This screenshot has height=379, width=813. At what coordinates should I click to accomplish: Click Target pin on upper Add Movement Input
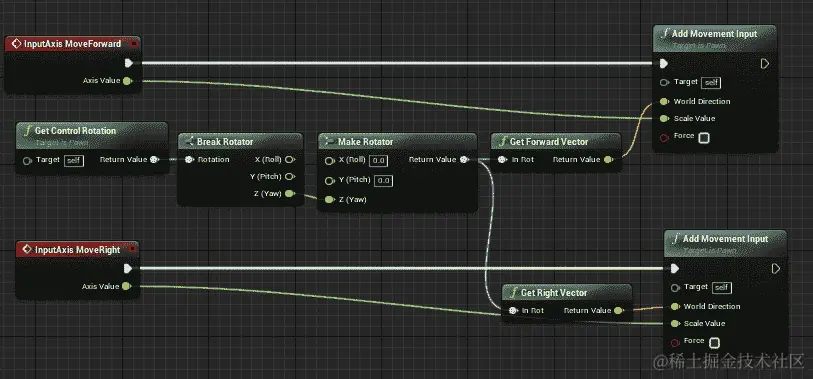coord(664,82)
